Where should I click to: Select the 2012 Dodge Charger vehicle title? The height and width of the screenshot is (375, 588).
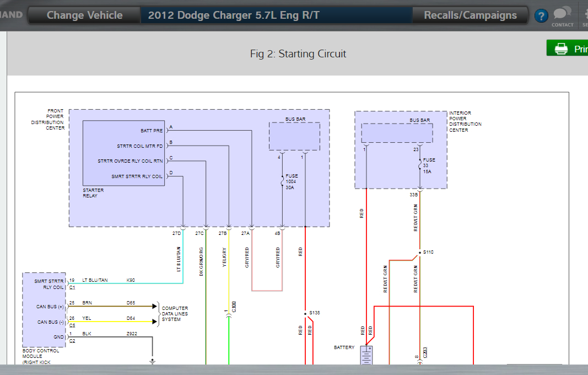pos(234,15)
